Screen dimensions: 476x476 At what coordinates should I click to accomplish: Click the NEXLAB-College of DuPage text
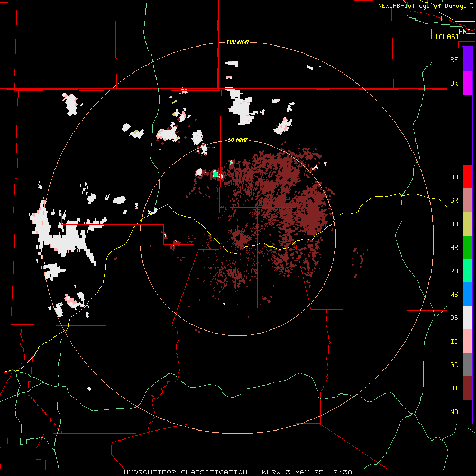[x=422, y=6]
